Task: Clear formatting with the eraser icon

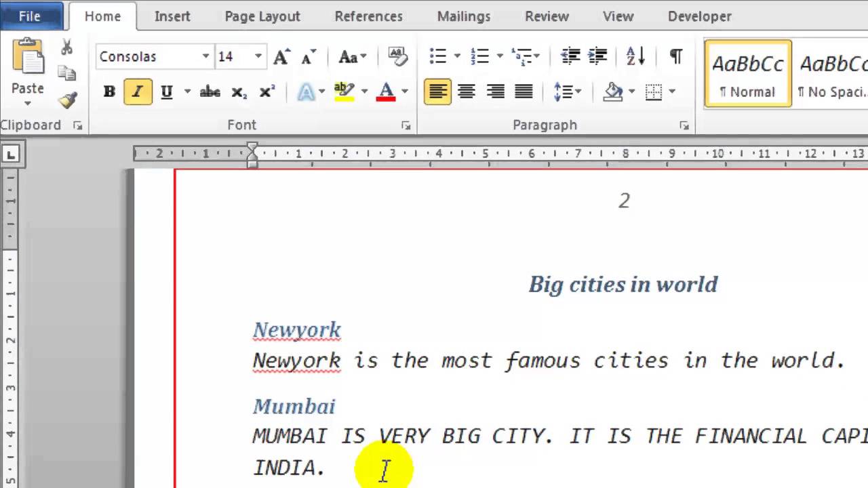Action: tap(397, 56)
